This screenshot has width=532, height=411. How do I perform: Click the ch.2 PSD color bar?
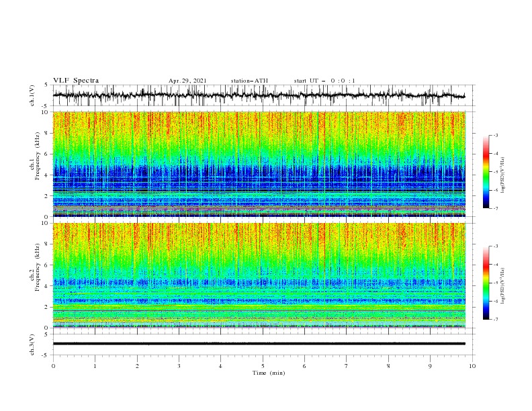[x=486, y=283]
